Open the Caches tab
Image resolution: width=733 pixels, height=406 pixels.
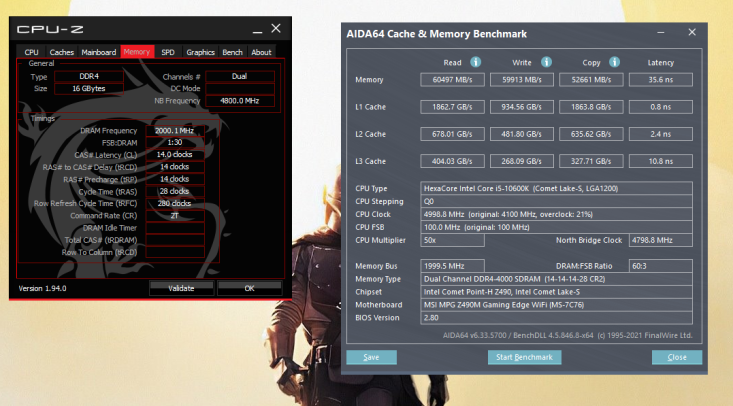point(62,52)
